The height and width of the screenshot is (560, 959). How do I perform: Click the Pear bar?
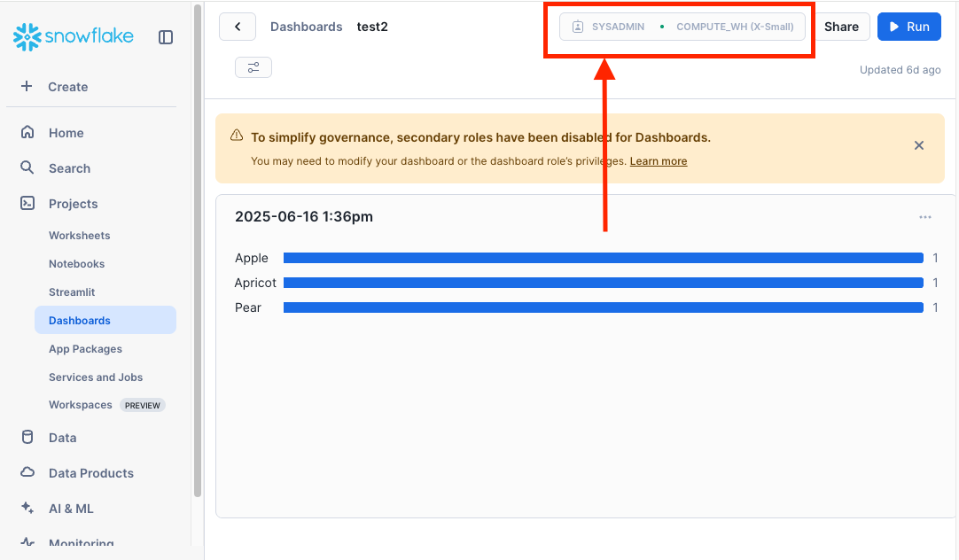(x=603, y=307)
